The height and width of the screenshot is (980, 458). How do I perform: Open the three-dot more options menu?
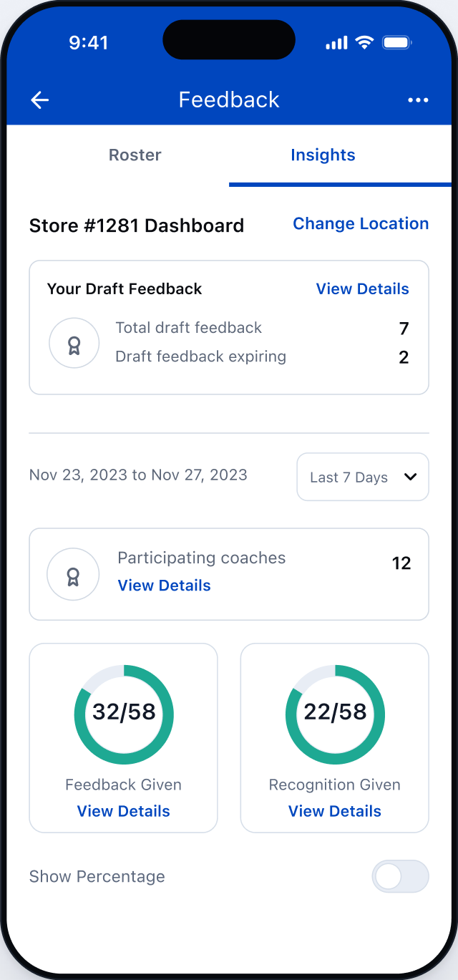(418, 100)
